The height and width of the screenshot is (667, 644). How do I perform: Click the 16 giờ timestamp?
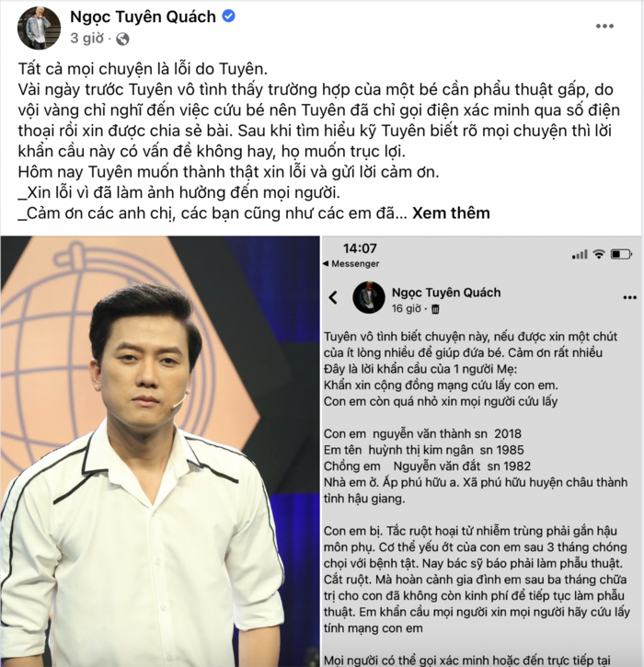click(407, 308)
